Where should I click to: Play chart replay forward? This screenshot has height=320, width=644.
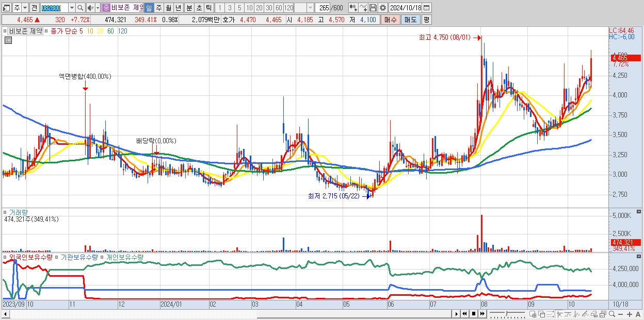point(456,314)
